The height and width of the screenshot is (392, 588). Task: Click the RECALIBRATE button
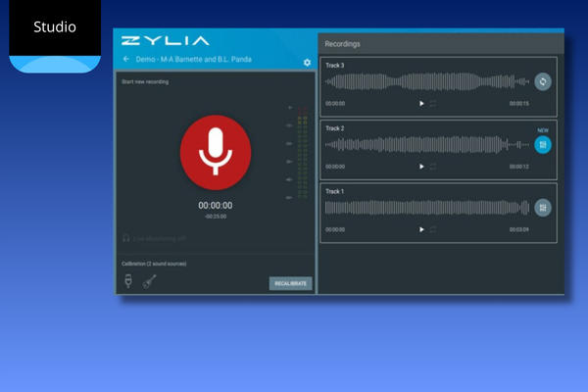coord(290,283)
